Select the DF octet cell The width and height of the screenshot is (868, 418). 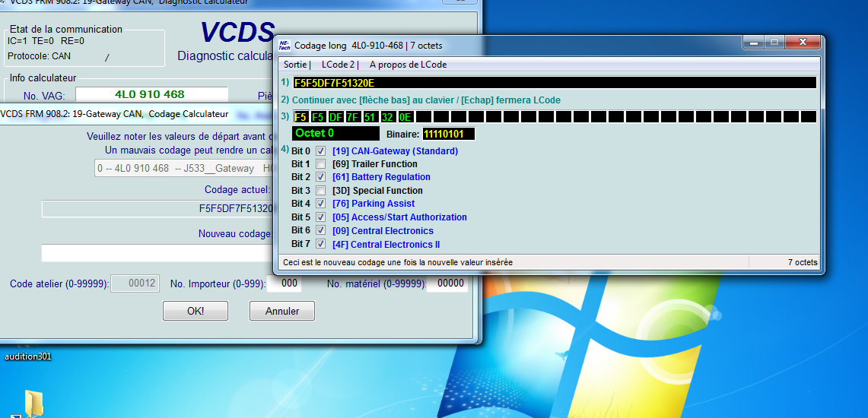335,117
